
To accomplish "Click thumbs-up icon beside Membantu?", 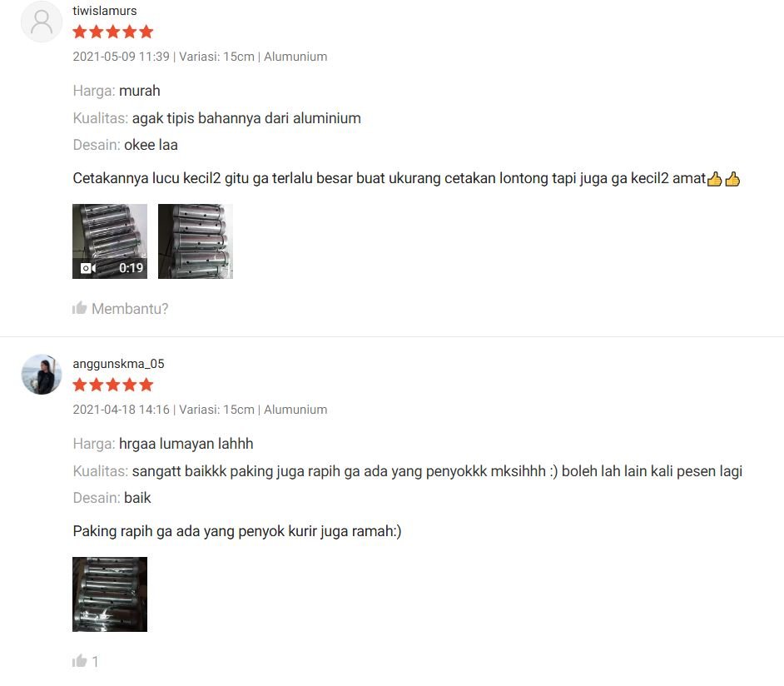I will coord(80,308).
